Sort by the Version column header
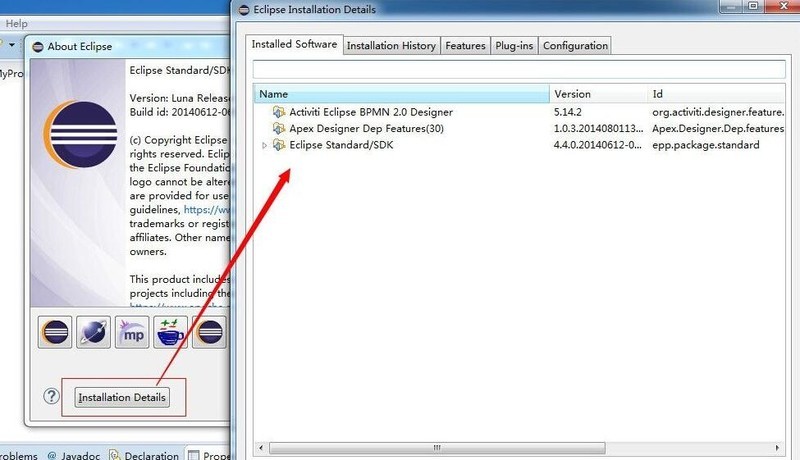 point(598,94)
